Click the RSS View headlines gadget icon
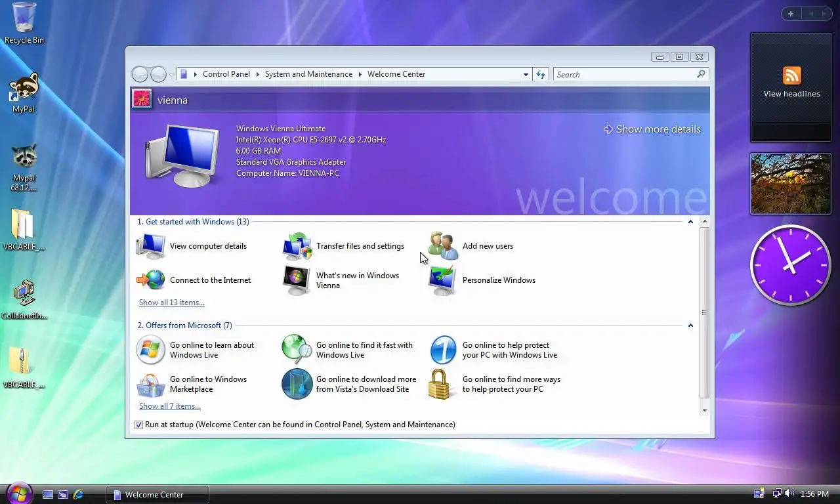Viewport: 840px width, 504px height. click(x=791, y=75)
